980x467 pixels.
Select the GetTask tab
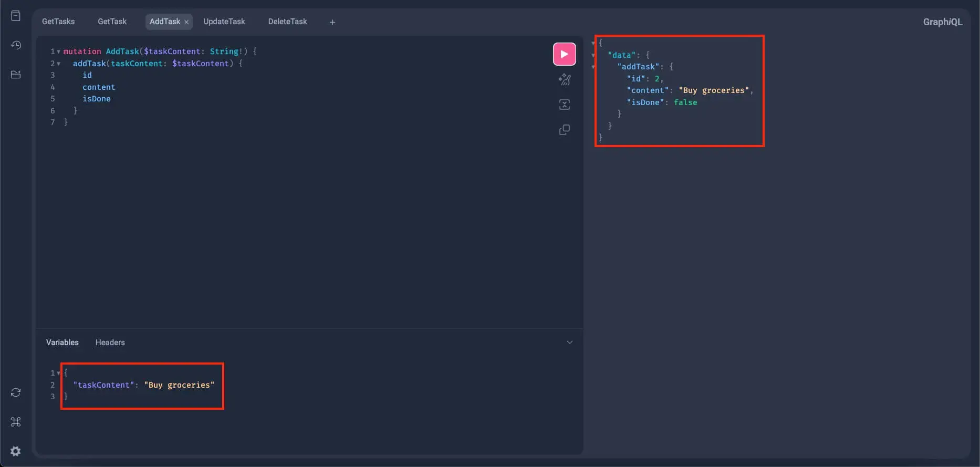pos(112,22)
